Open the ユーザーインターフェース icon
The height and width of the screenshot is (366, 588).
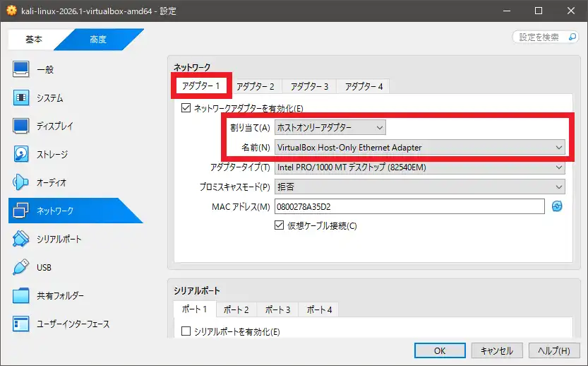[x=20, y=324]
